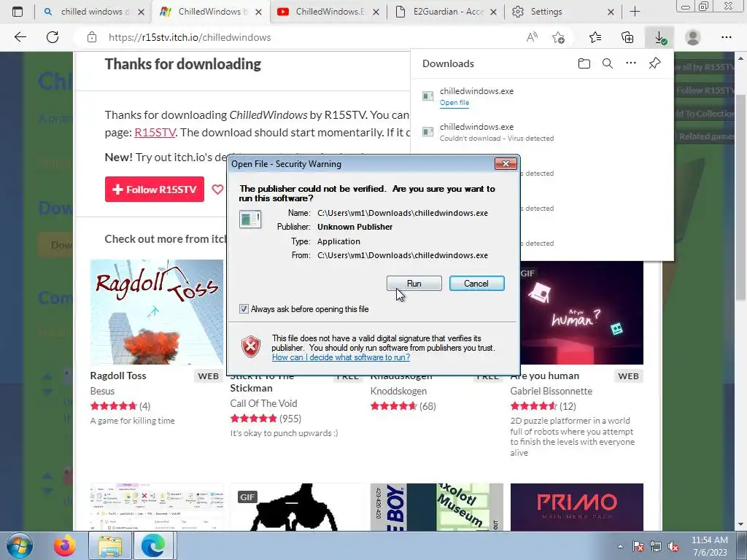
Task: Click Open file link under chilledwindows.exe
Action: pos(454,102)
